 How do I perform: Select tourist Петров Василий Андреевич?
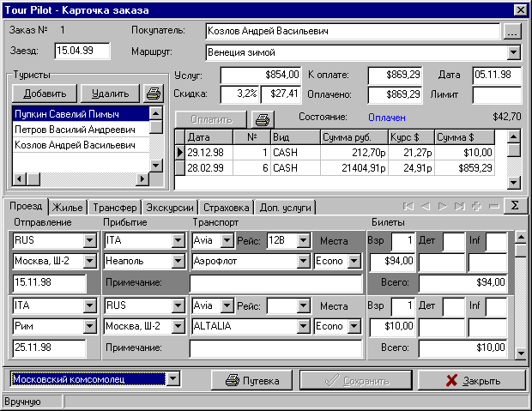(x=81, y=130)
